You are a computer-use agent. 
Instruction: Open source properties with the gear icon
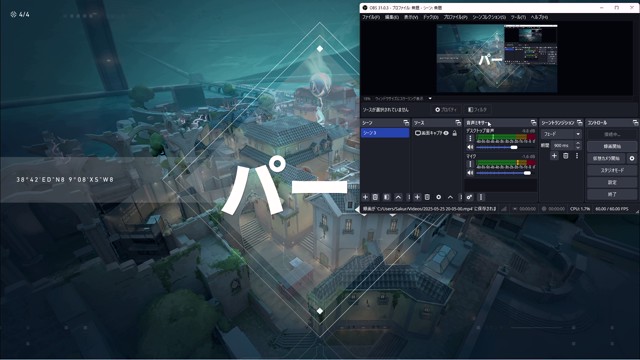click(x=439, y=197)
